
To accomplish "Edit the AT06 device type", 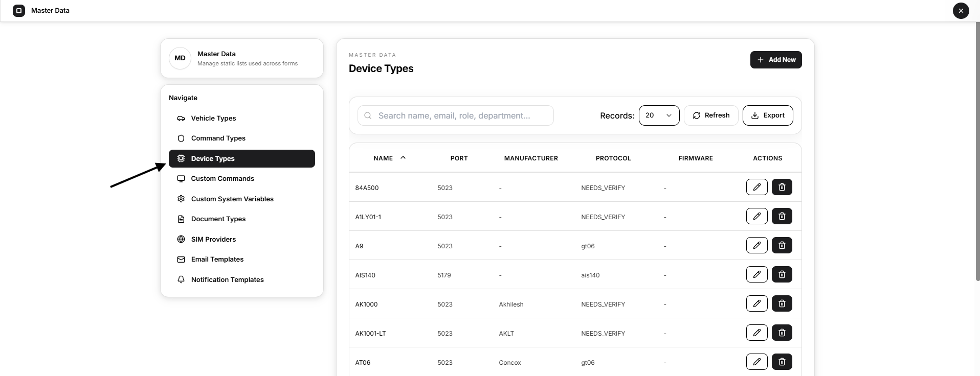I will point(756,362).
